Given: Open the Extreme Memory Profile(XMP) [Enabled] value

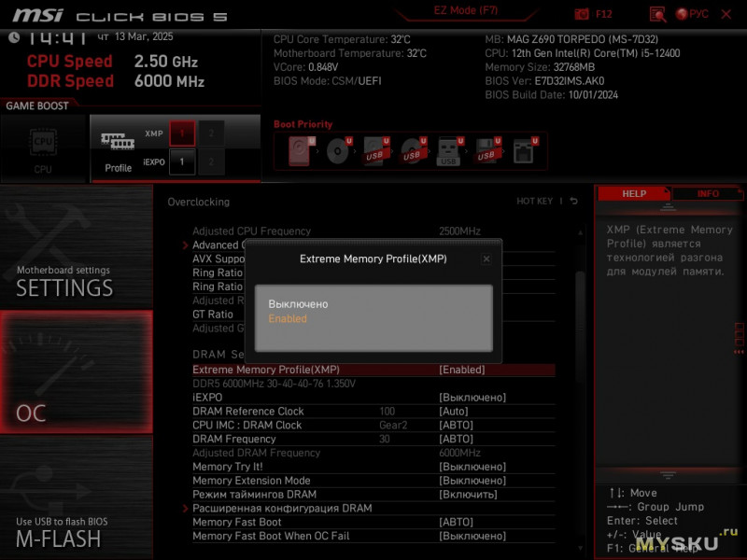Looking at the screenshot, I should coord(461,370).
